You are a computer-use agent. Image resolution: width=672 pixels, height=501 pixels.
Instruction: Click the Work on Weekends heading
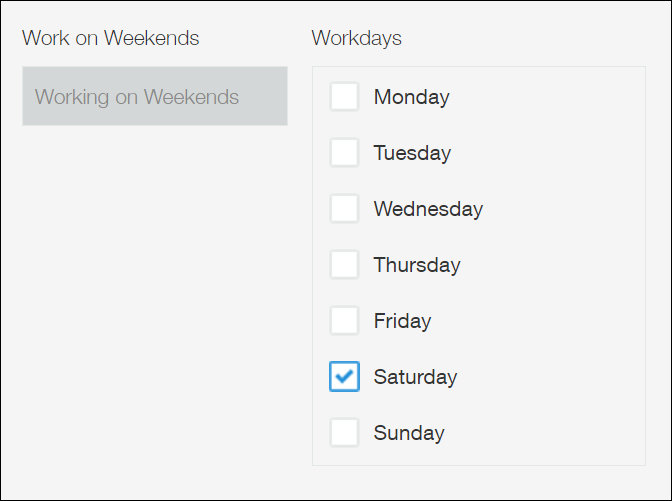pos(110,39)
